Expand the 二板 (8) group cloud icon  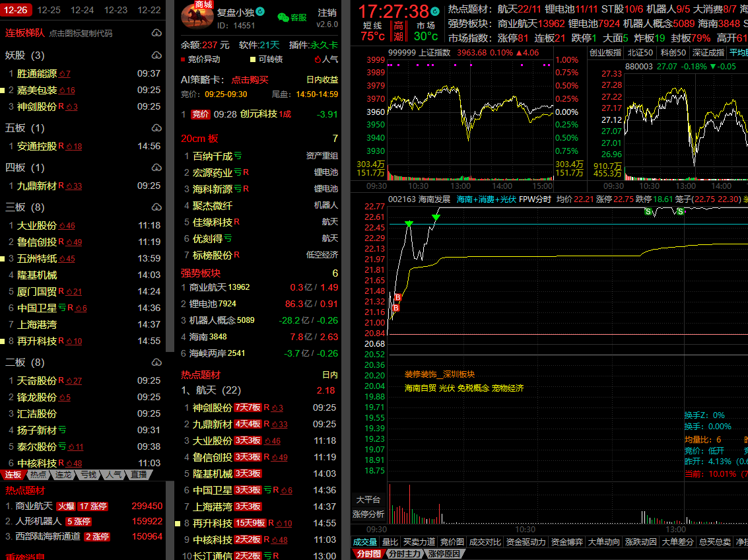156,363
